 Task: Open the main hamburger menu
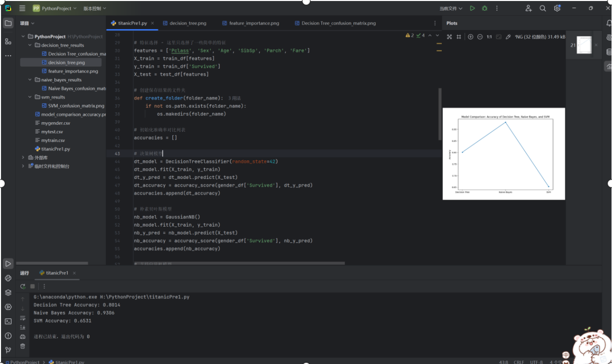pos(22,9)
